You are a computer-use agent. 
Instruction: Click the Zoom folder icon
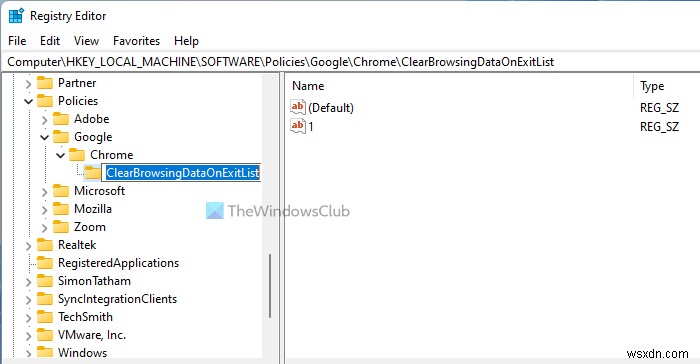point(61,227)
